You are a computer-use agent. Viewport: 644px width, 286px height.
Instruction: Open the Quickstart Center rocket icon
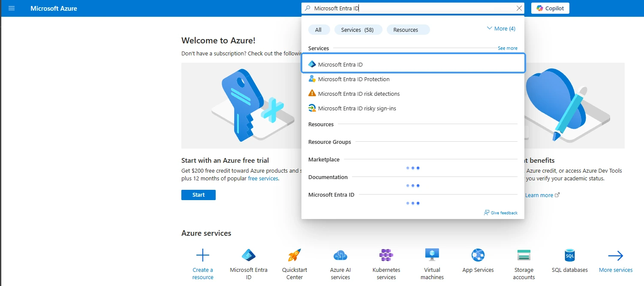[x=295, y=256]
